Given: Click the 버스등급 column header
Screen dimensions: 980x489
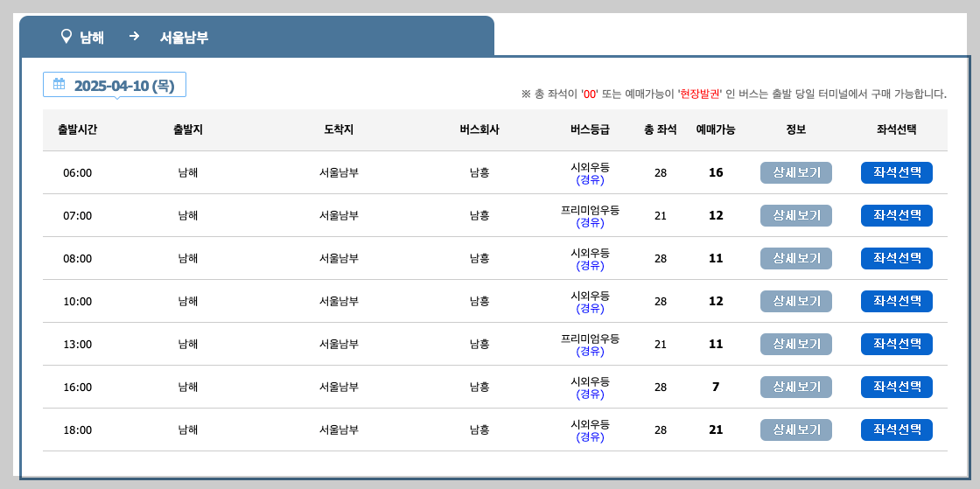Looking at the screenshot, I should (x=590, y=129).
